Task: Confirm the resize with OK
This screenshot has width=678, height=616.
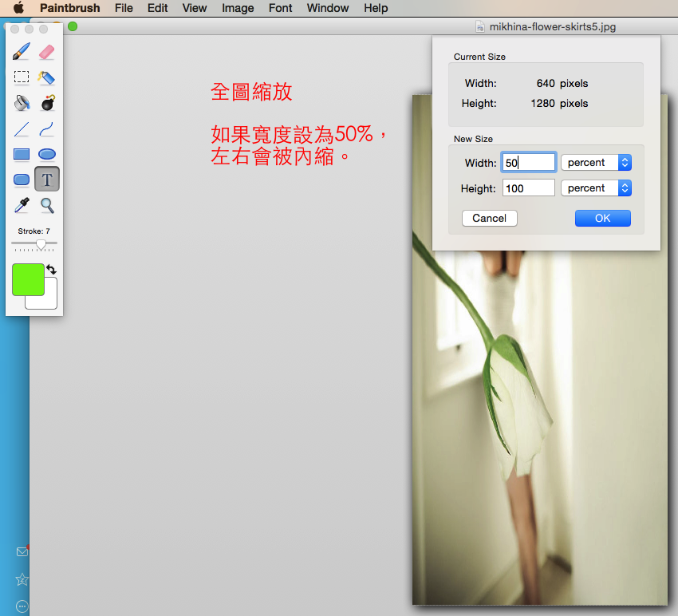Action: (x=603, y=218)
